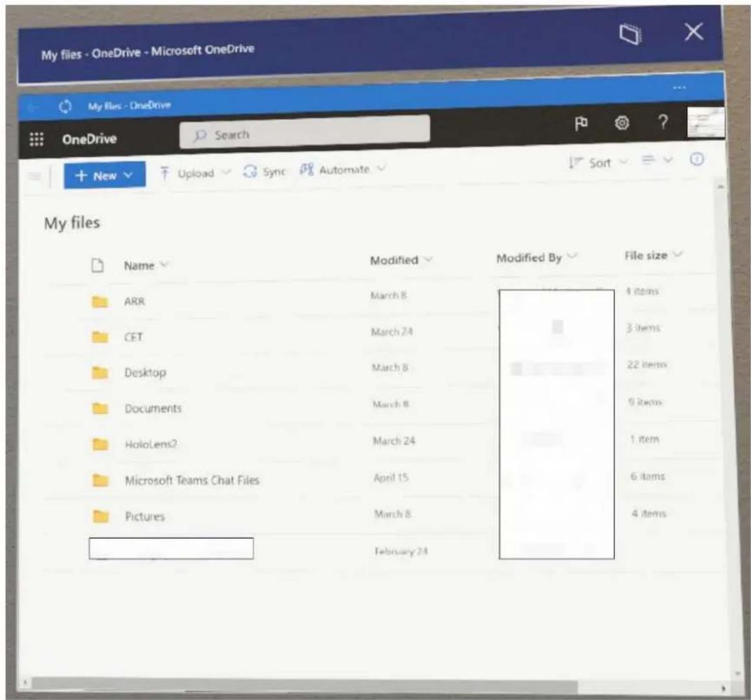Open the Settings gear icon
This screenshot has width=751, height=700.
point(622,123)
